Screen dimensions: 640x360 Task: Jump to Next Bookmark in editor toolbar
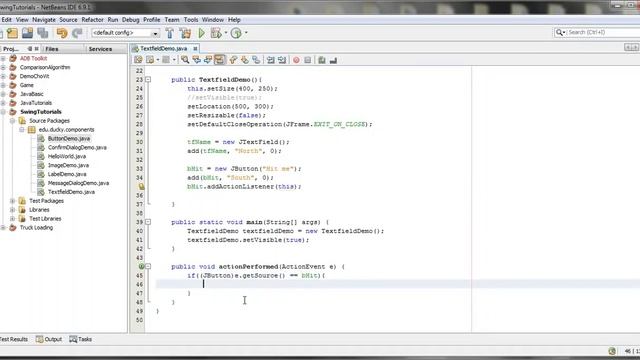point(244,60)
